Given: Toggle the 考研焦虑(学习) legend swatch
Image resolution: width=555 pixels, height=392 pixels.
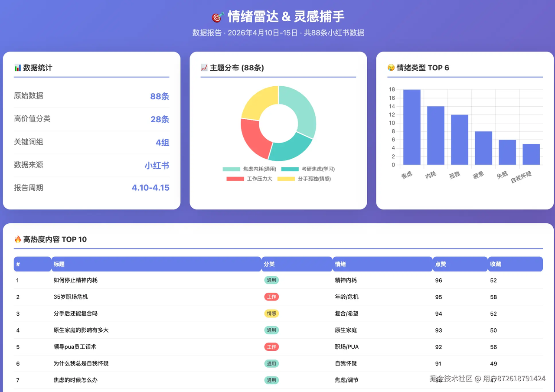Looking at the screenshot, I should point(290,169).
